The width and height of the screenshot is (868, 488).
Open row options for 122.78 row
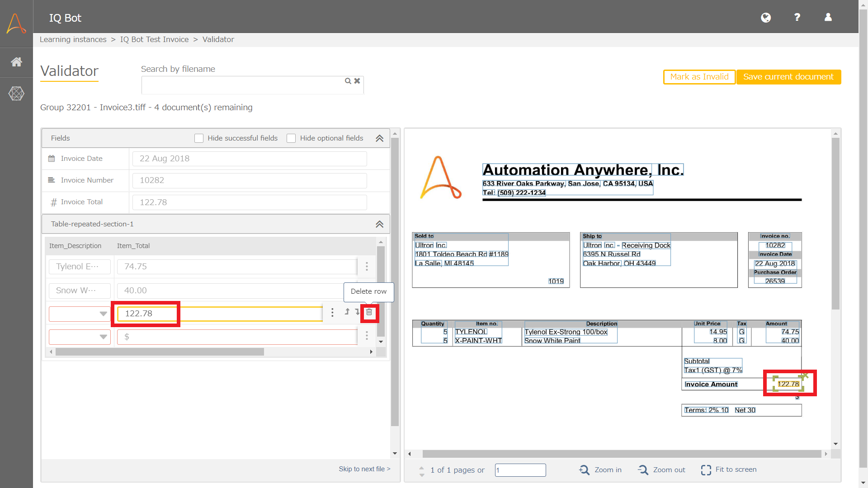332,312
